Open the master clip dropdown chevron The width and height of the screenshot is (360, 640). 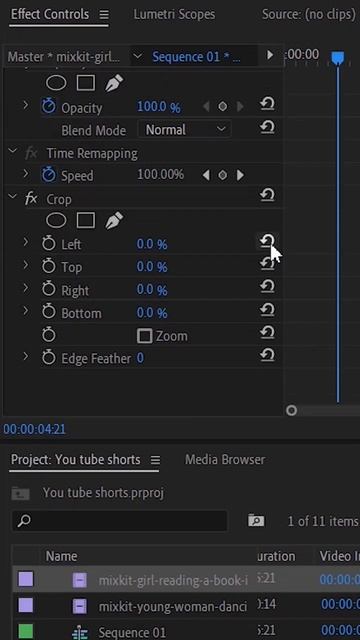pyautogui.click(x=138, y=56)
